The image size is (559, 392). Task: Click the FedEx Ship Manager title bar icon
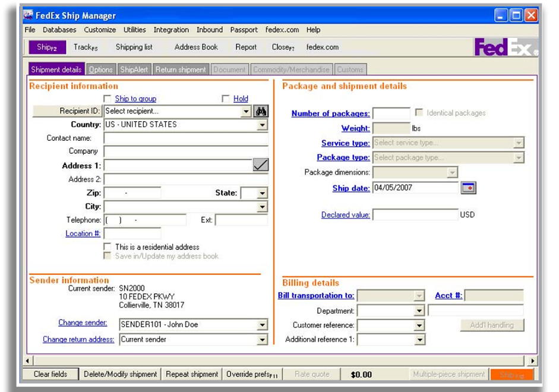click(28, 15)
